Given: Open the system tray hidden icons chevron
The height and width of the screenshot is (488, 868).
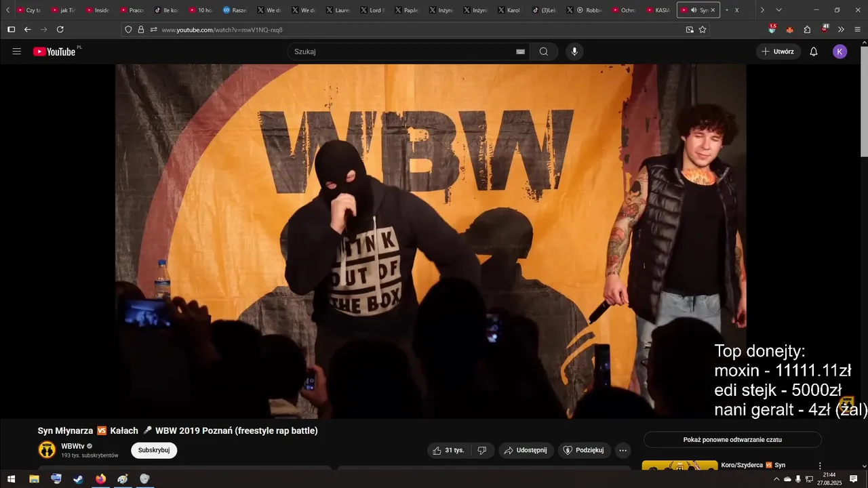Looking at the screenshot, I should pos(776,479).
